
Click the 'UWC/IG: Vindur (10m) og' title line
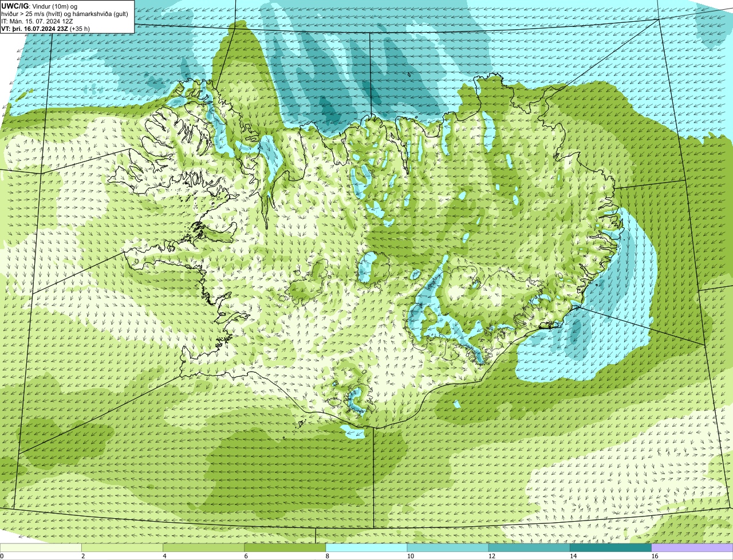(39, 6)
